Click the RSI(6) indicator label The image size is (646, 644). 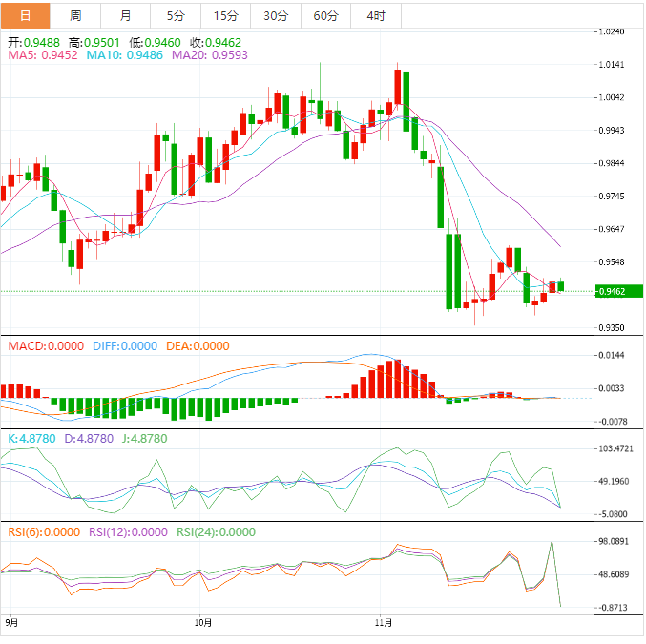point(45,532)
